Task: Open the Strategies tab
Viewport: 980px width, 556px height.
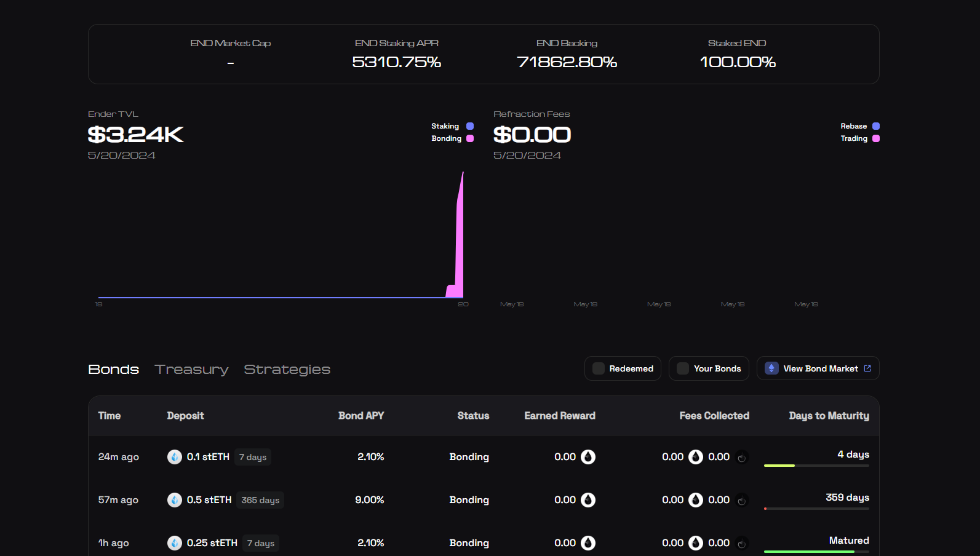Action: click(x=287, y=370)
